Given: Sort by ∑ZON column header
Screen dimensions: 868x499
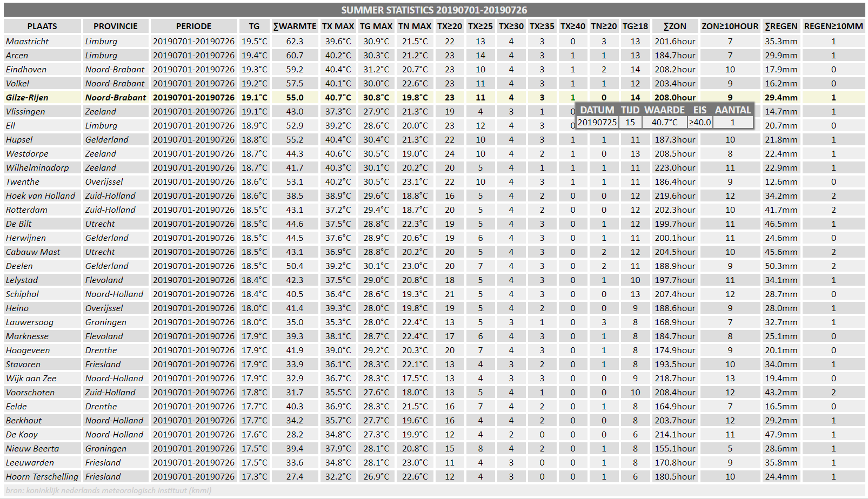Looking at the screenshot, I should pyautogui.click(x=675, y=26).
